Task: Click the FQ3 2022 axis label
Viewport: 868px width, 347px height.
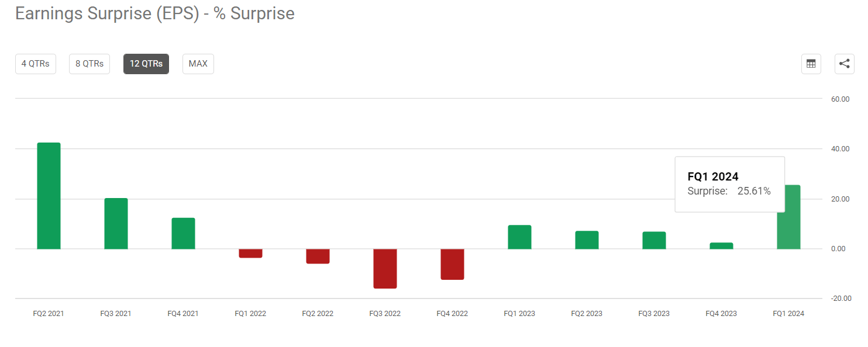Action: (x=385, y=314)
